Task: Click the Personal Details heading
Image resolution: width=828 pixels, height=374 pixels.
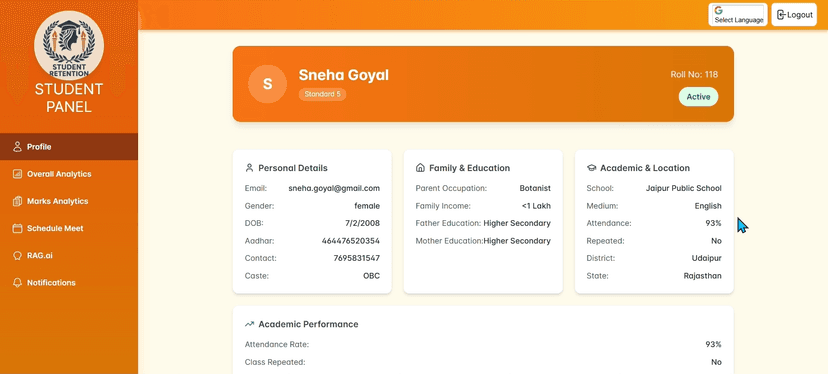Action: tap(293, 168)
